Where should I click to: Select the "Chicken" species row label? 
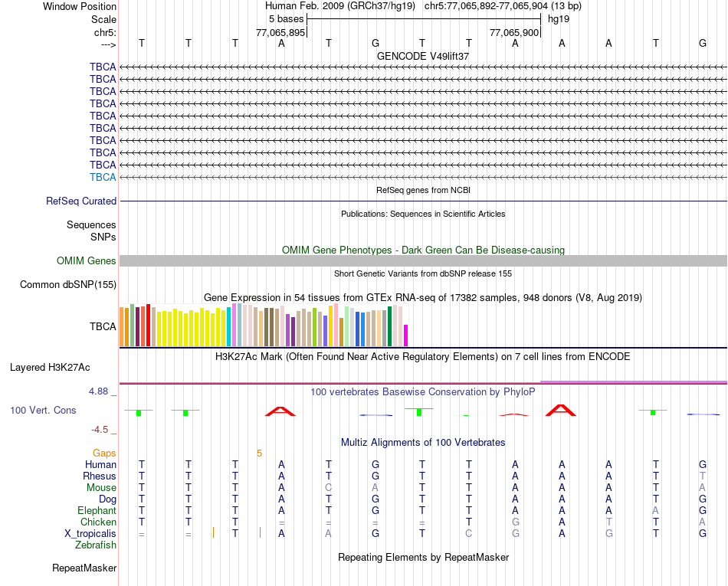(x=98, y=522)
